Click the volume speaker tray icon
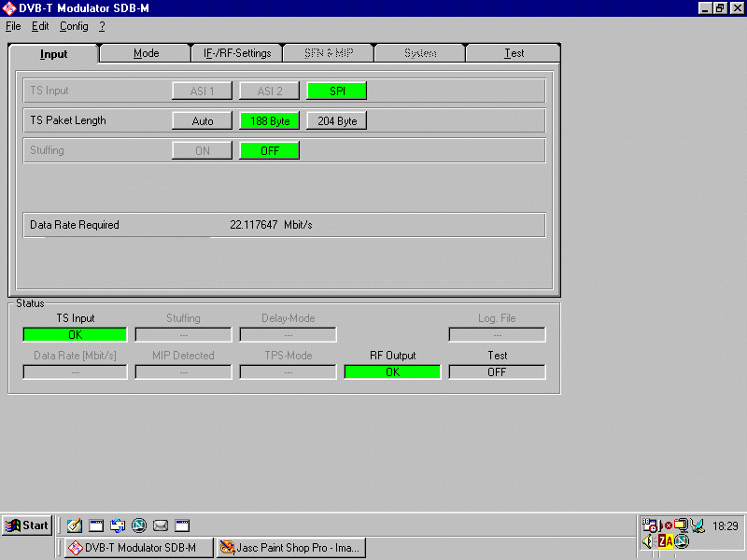The image size is (747, 560). point(649,540)
